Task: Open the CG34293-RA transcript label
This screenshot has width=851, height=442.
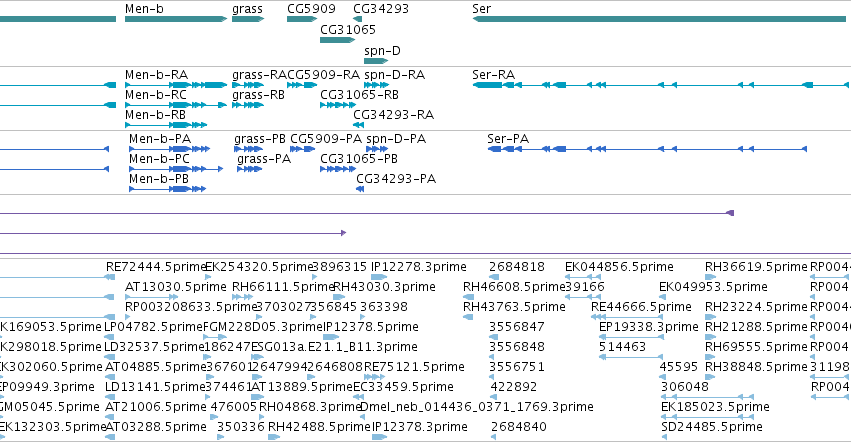Action: [393, 115]
